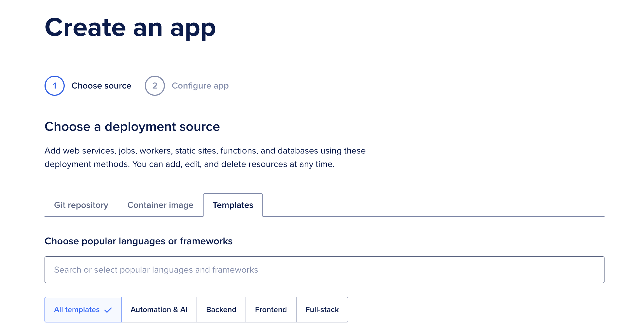
Task: Select the Templates tab
Action: [233, 205]
